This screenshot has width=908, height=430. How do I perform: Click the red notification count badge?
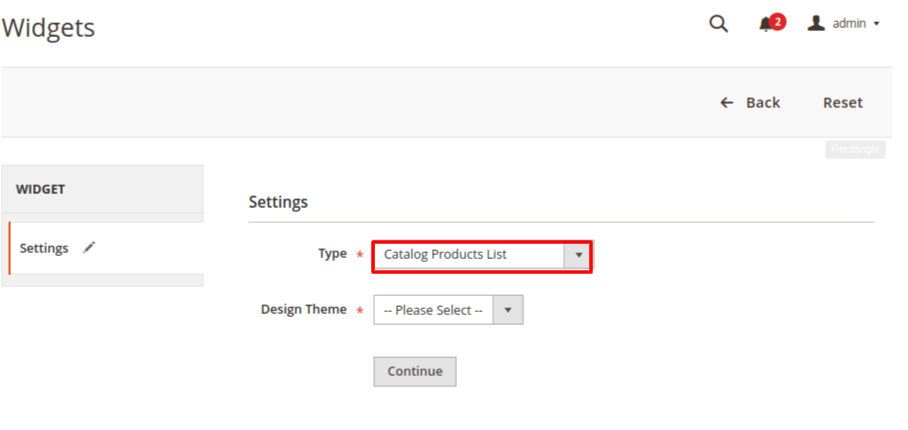pyautogui.click(x=778, y=20)
